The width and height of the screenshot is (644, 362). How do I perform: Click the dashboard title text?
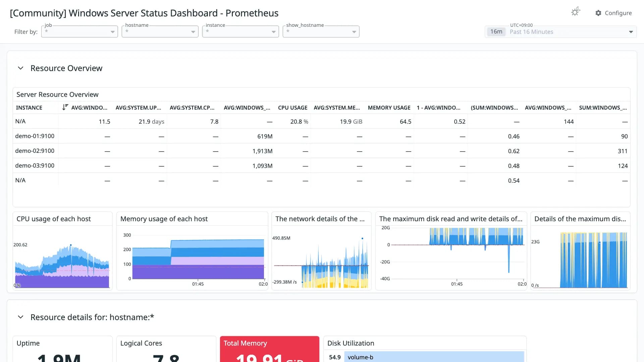[x=144, y=13]
